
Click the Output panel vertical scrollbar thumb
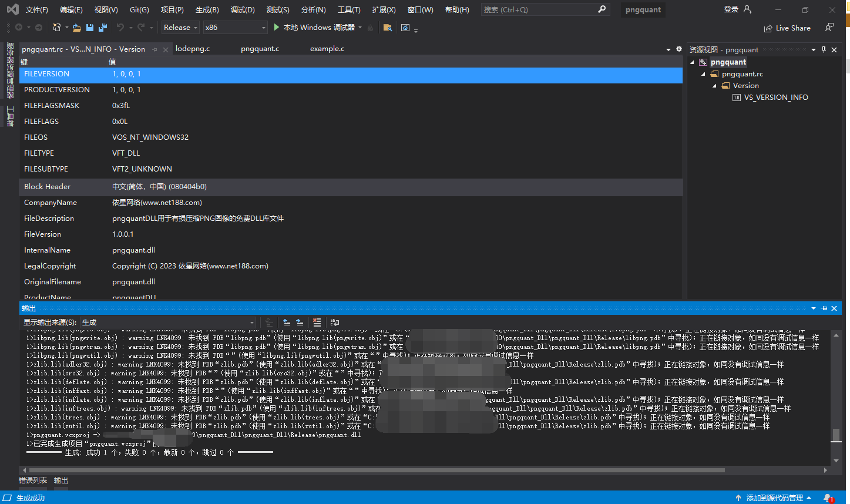click(x=835, y=435)
